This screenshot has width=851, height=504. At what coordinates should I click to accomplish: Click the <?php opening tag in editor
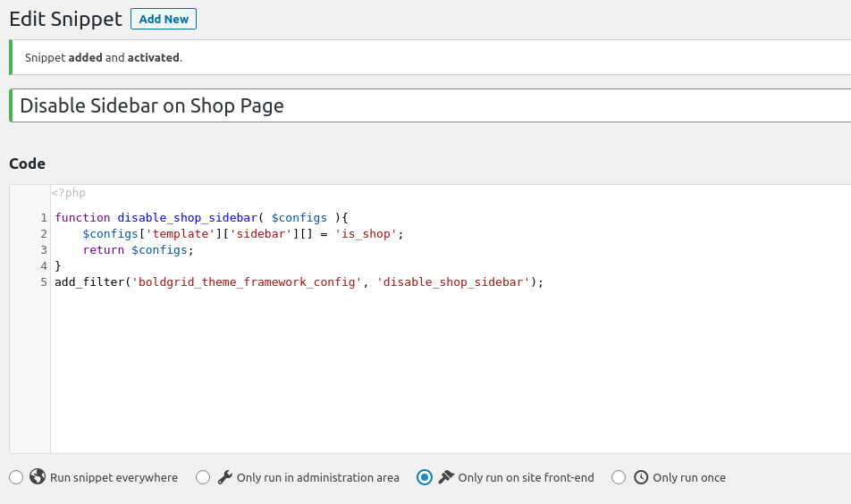[68, 192]
